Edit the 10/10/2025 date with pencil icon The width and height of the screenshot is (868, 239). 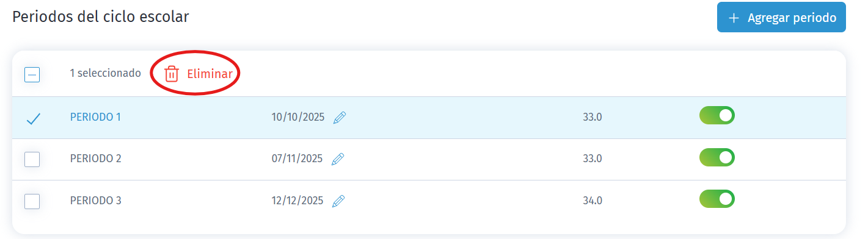coord(340,118)
